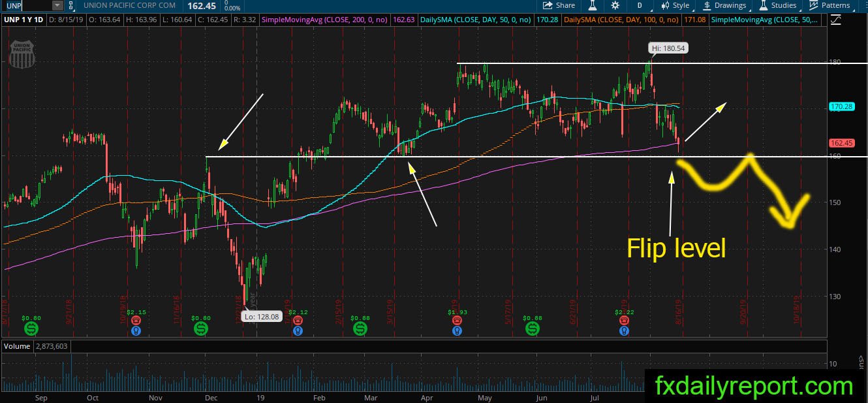Open the D timeframe selector
Viewport: 868px width, 403px height.
(640, 5)
